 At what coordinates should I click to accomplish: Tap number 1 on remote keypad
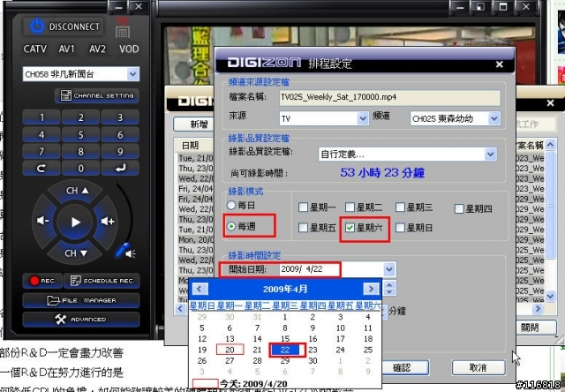41,117
